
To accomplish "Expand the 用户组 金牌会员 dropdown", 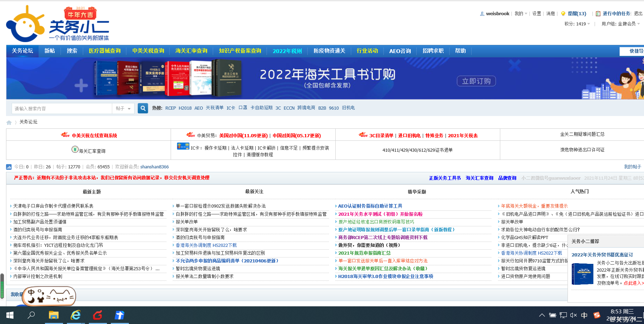I will 621,24.
